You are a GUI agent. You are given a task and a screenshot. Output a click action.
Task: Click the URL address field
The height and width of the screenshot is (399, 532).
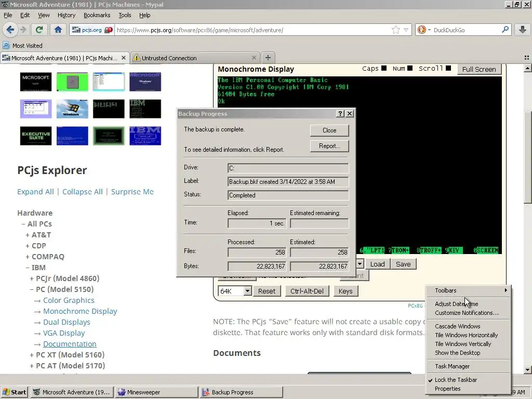[x=253, y=30]
